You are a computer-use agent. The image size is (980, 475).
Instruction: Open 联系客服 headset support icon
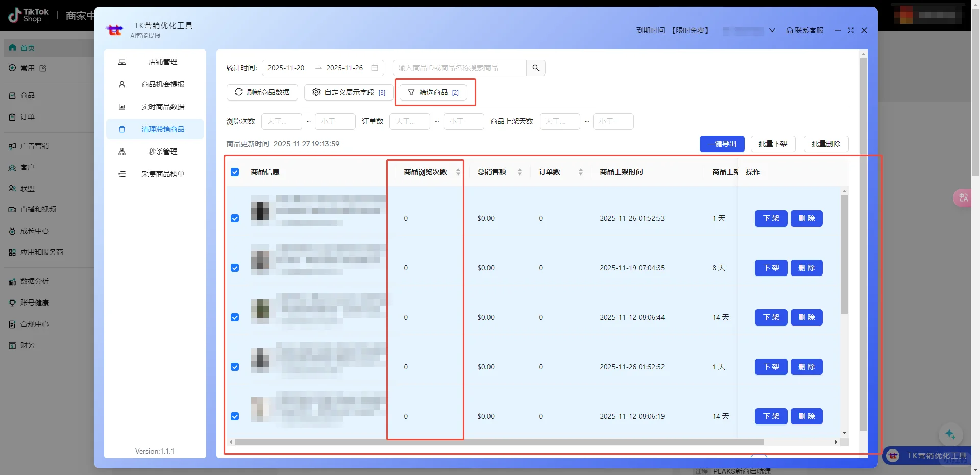click(789, 30)
